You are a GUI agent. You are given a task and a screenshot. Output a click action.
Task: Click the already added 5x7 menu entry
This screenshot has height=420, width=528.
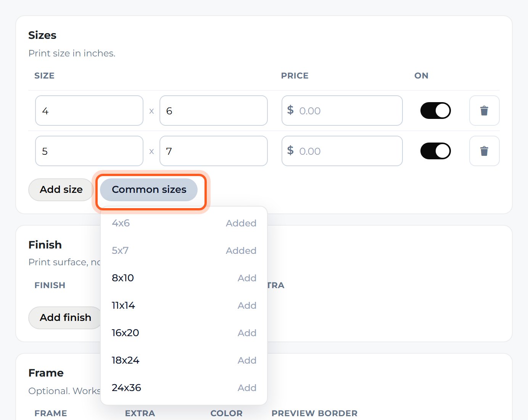click(x=184, y=250)
